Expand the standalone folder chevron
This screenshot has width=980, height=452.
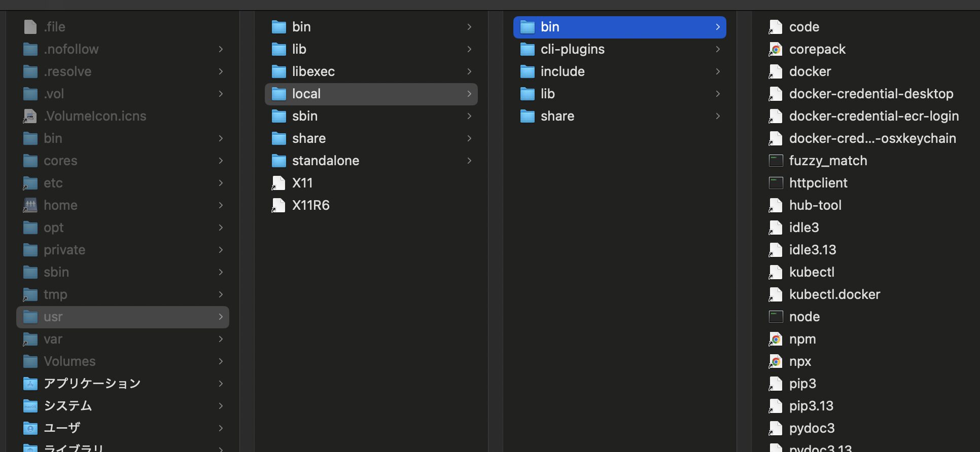[x=469, y=161]
